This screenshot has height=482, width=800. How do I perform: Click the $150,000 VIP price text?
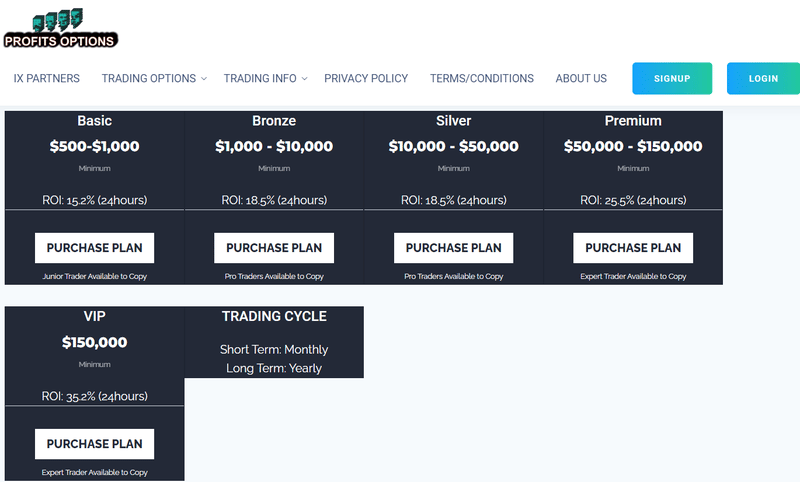coord(94,342)
